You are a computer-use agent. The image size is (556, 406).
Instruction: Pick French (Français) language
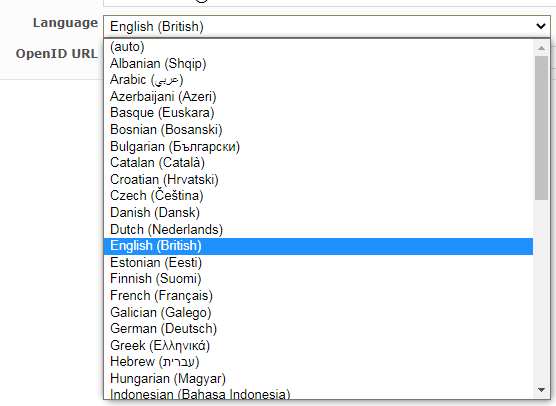(318, 296)
